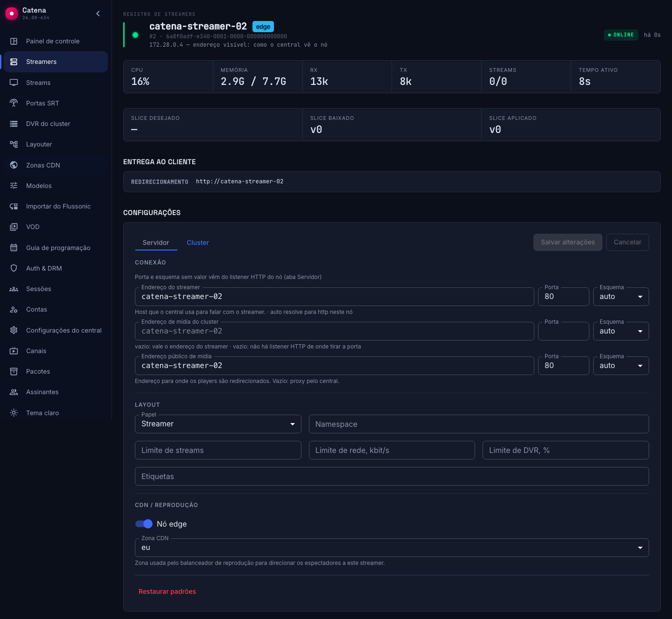Click the Importar do Flussonic icon

point(14,206)
